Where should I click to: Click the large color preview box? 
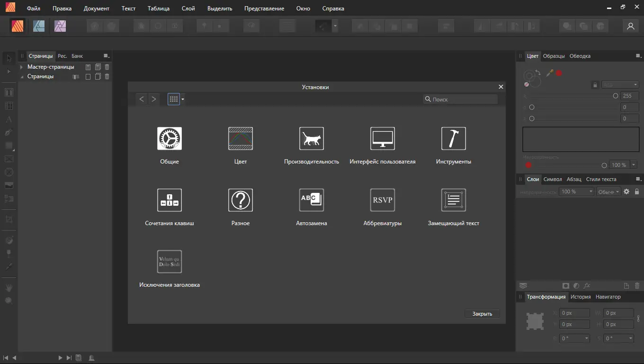[x=581, y=139]
